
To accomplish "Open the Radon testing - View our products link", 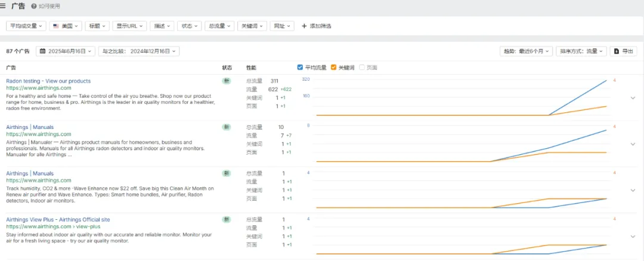I will click(48, 81).
